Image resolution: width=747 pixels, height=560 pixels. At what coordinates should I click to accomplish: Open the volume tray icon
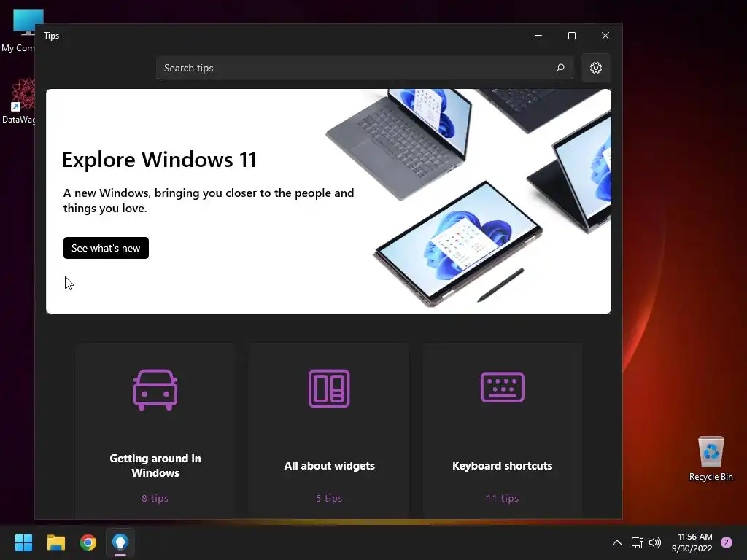pos(655,542)
